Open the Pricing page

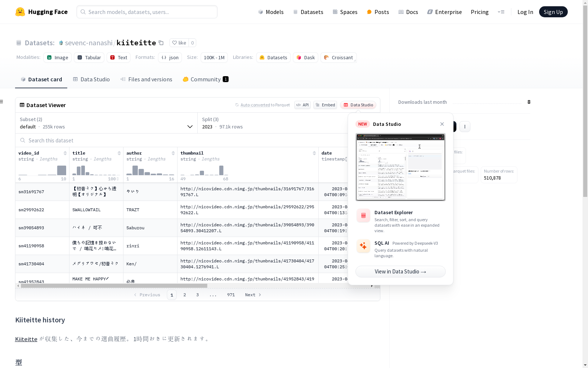[480, 12]
